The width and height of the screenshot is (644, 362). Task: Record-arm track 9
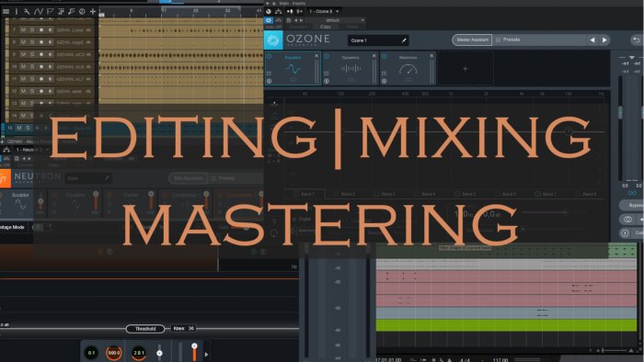41,54
